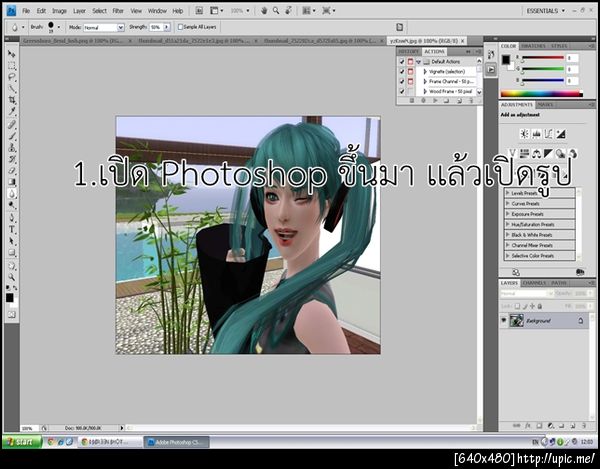This screenshot has width=600, height=469.
Task: Expand the Vignette (selection) action
Action: click(x=425, y=72)
